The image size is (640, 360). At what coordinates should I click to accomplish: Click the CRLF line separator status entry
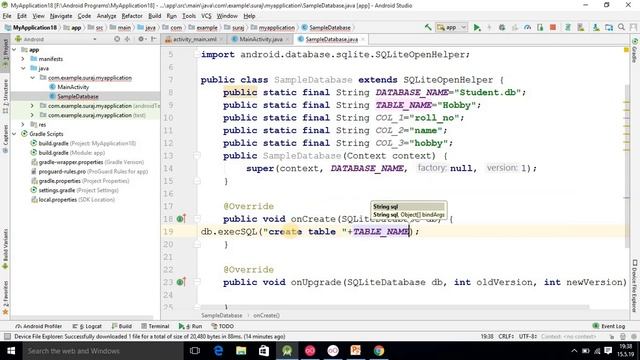506,336
